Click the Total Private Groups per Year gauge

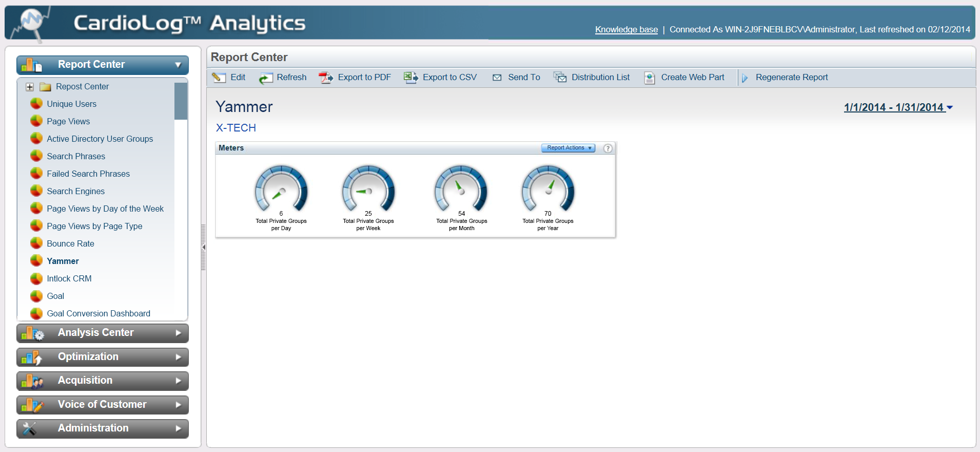[548, 189]
